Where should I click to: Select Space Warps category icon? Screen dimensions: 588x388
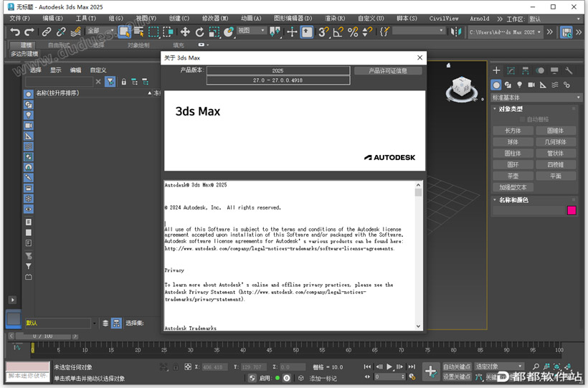(554, 85)
